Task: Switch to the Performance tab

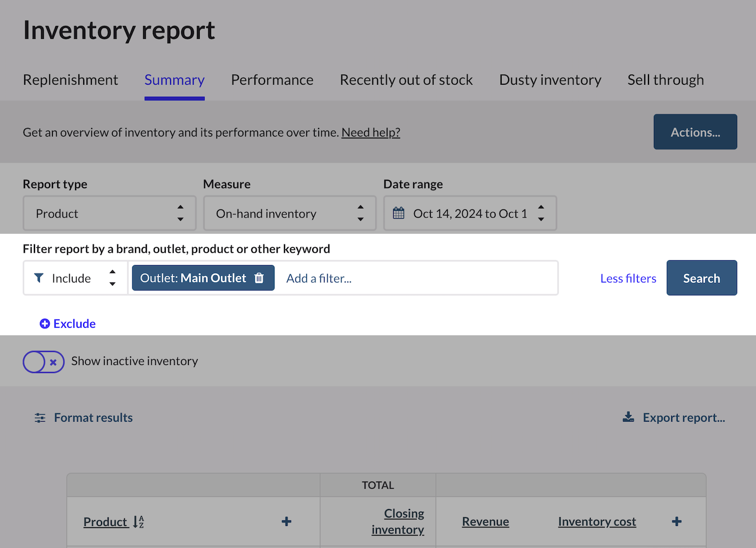Action: (x=272, y=80)
